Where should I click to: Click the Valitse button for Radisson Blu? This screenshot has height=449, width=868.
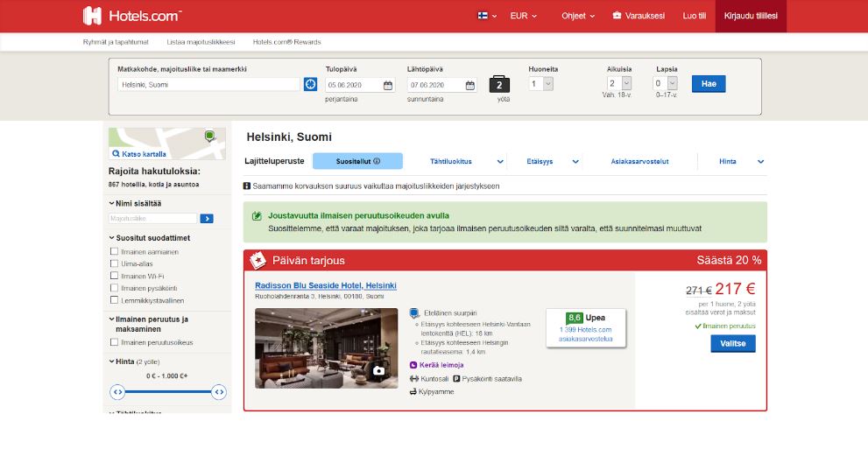(733, 343)
